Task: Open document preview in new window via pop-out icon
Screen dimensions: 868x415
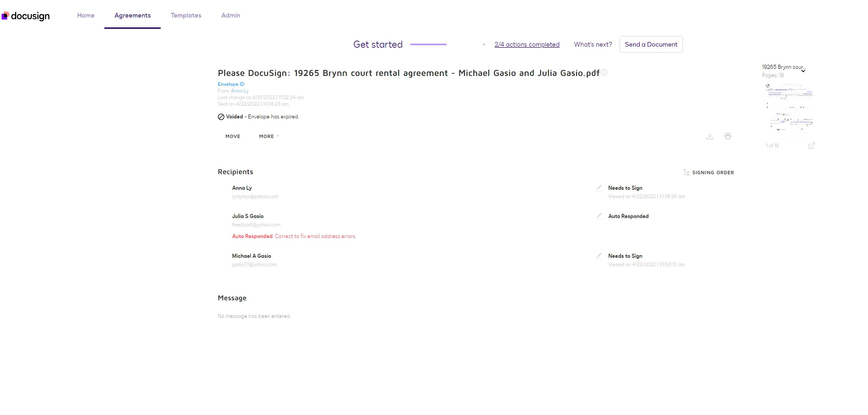Action: click(812, 145)
